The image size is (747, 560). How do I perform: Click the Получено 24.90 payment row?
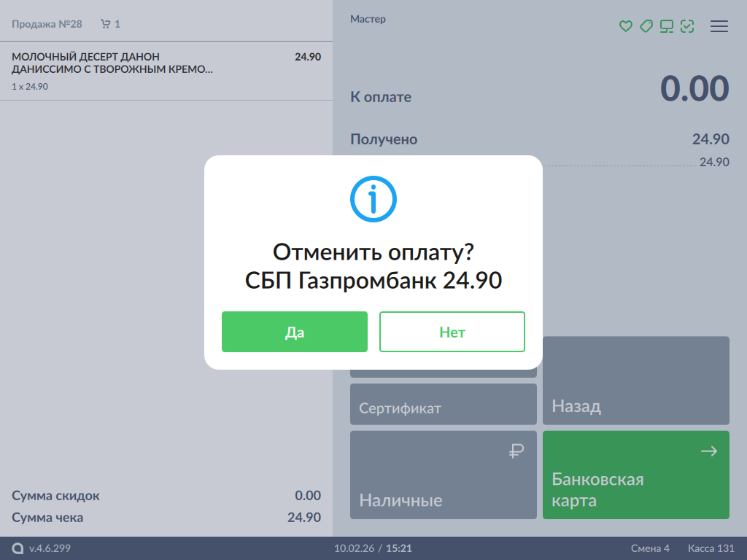pos(540,139)
